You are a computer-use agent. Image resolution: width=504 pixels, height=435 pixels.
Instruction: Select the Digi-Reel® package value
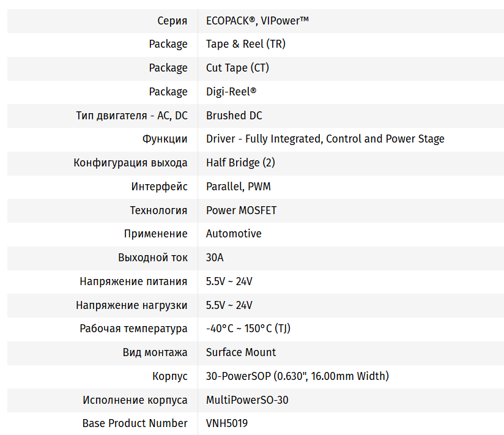pos(231,92)
